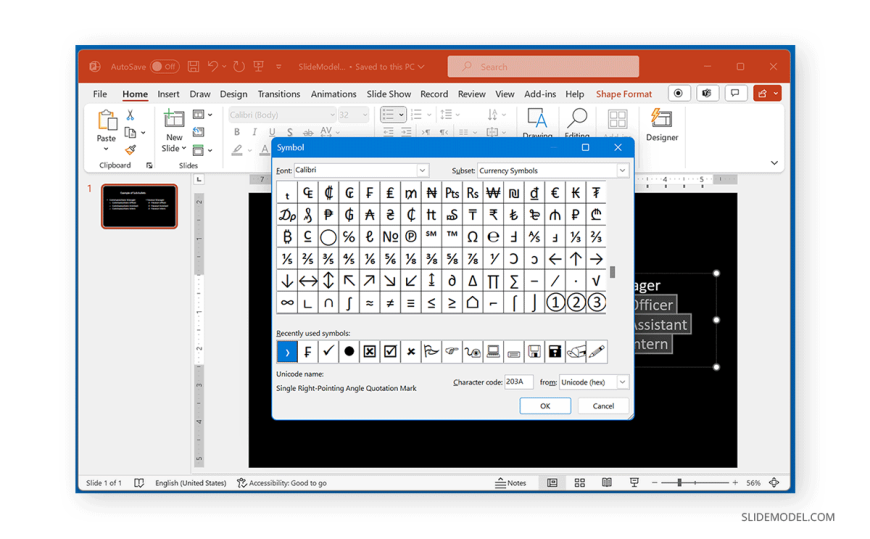Select recently used pencil symbol
Viewport: 870px width, 539px height.
596,351
